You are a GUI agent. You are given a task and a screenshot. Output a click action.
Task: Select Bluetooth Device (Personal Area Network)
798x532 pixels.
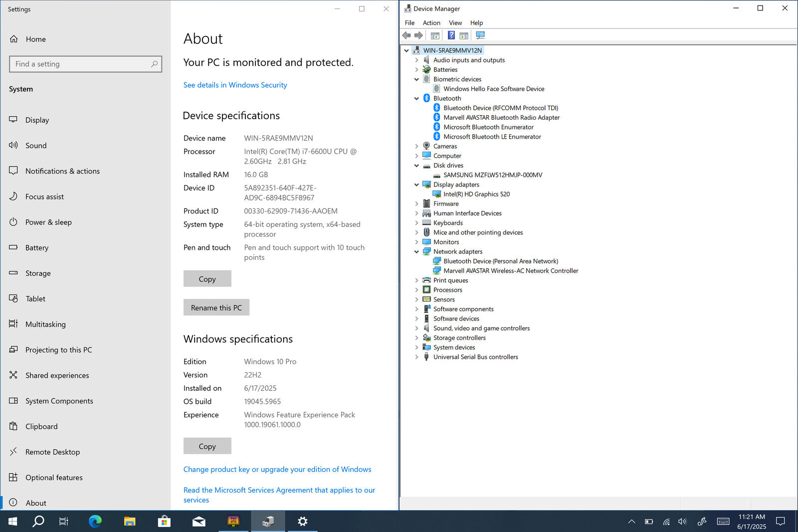pyautogui.click(x=501, y=261)
